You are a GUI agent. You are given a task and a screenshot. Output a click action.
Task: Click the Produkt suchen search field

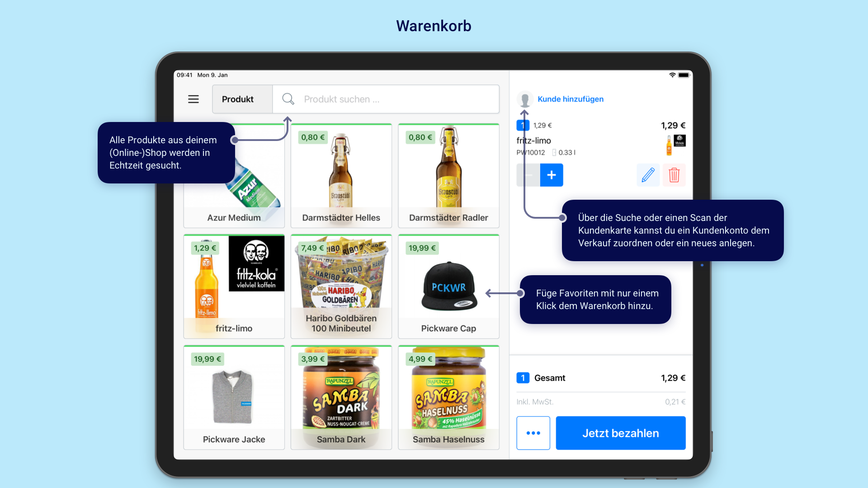[386, 99]
